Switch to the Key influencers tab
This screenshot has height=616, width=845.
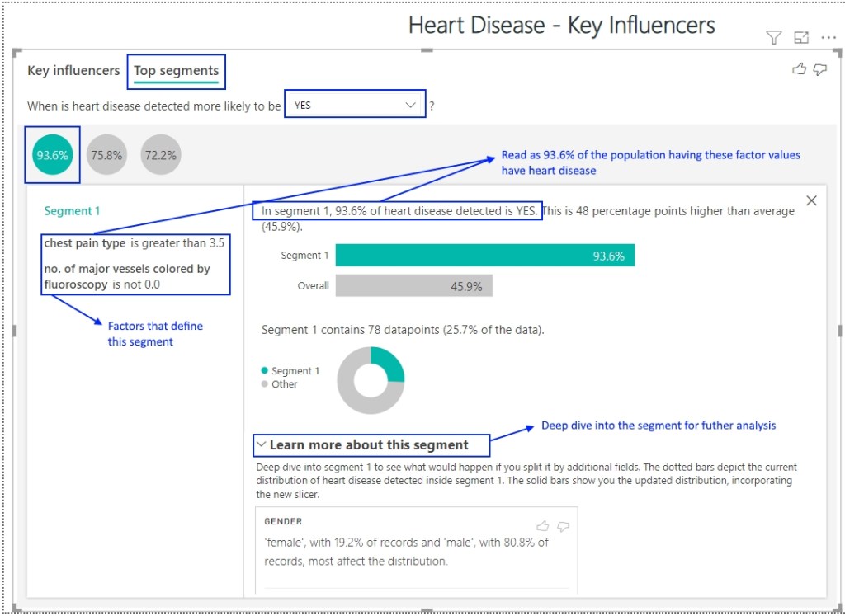click(73, 71)
